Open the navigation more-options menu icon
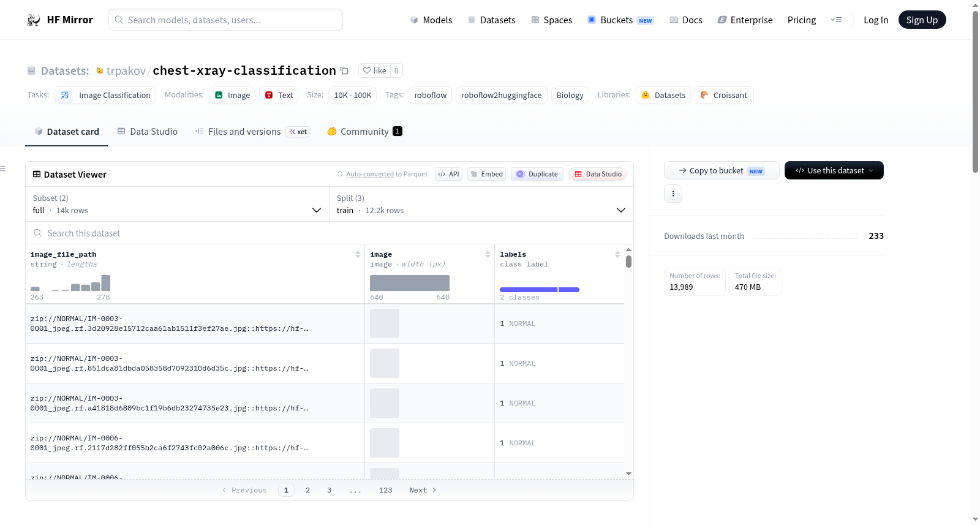Screen dimensions: 980x525 click(836, 20)
